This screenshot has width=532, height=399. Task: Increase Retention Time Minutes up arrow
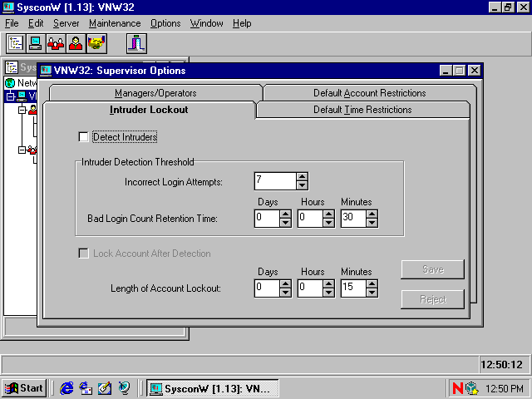click(372, 214)
